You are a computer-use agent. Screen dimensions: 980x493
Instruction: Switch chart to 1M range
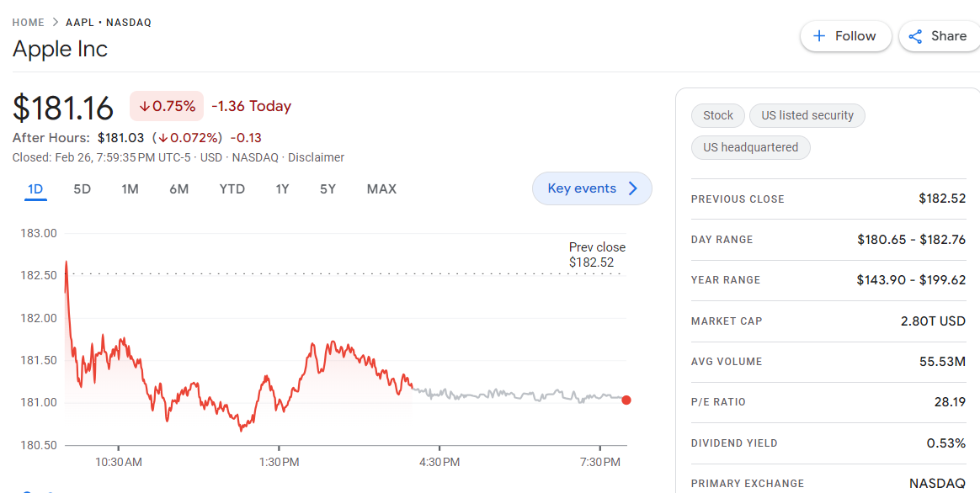tap(130, 188)
